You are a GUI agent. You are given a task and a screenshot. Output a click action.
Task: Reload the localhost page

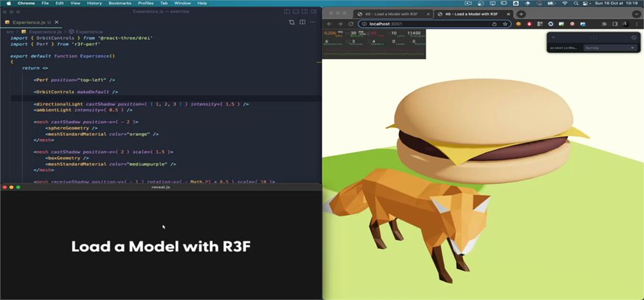351,24
